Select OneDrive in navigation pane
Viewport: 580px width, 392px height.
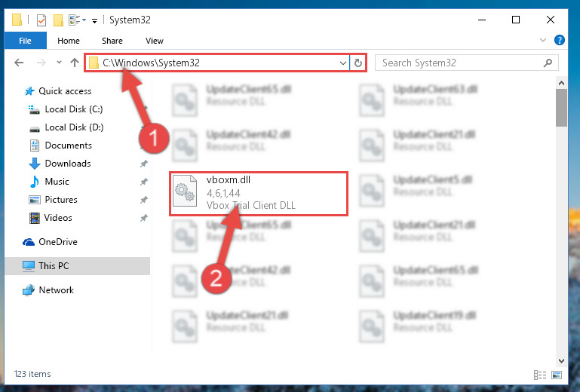58,242
